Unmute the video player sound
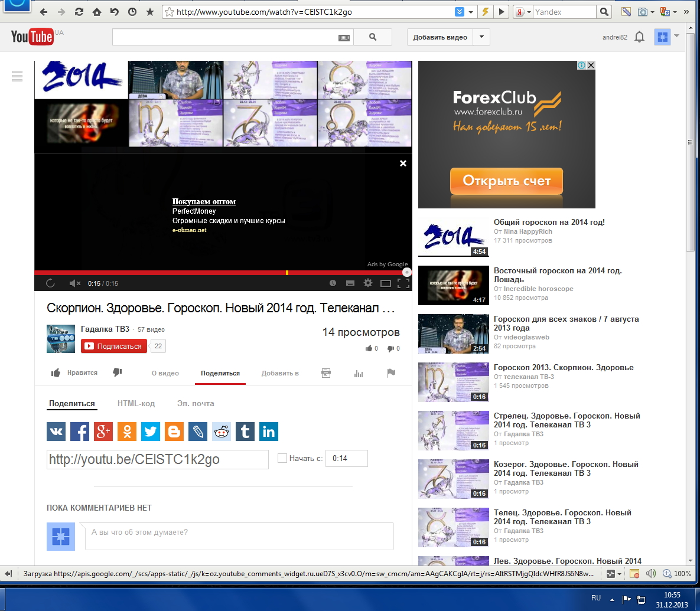This screenshot has height=611, width=700. [x=74, y=283]
